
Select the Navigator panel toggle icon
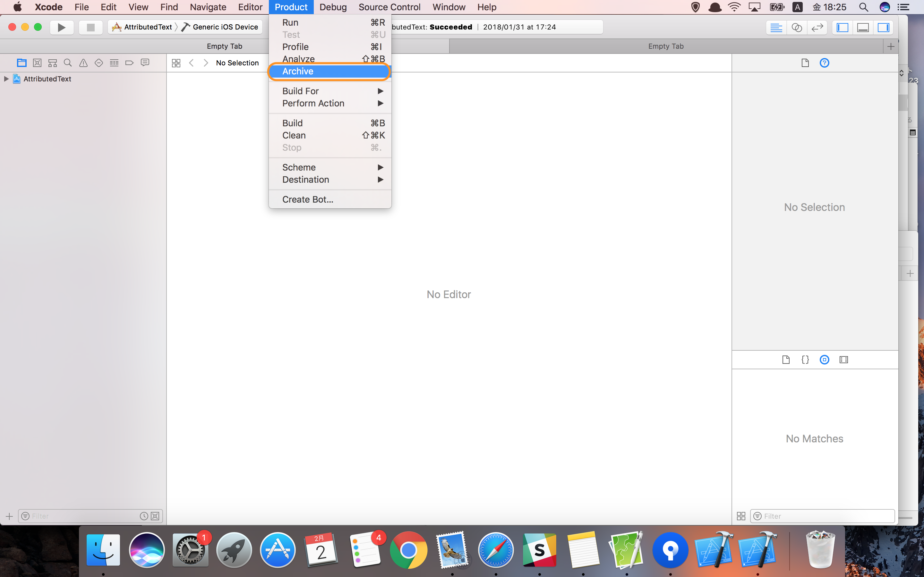point(842,27)
